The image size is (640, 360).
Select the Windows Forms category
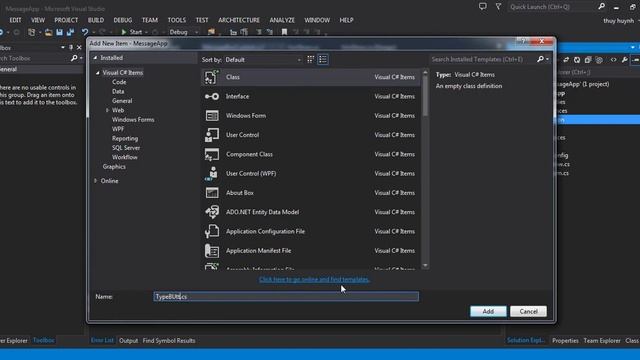pyautogui.click(x=133, y=120)
